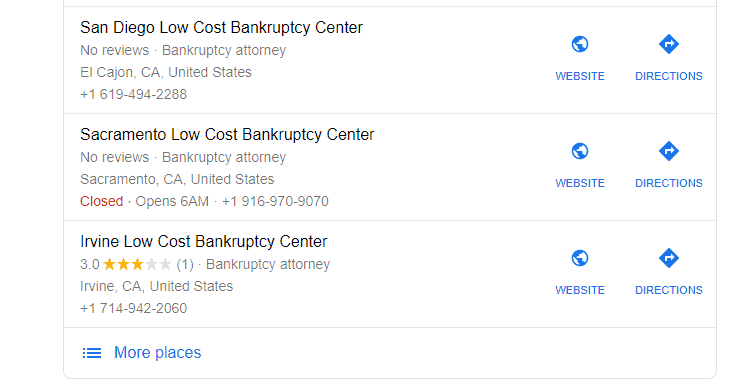Click phone number +1 714-942-2060
The image size is (751, 385).
[x=134, y=308]
